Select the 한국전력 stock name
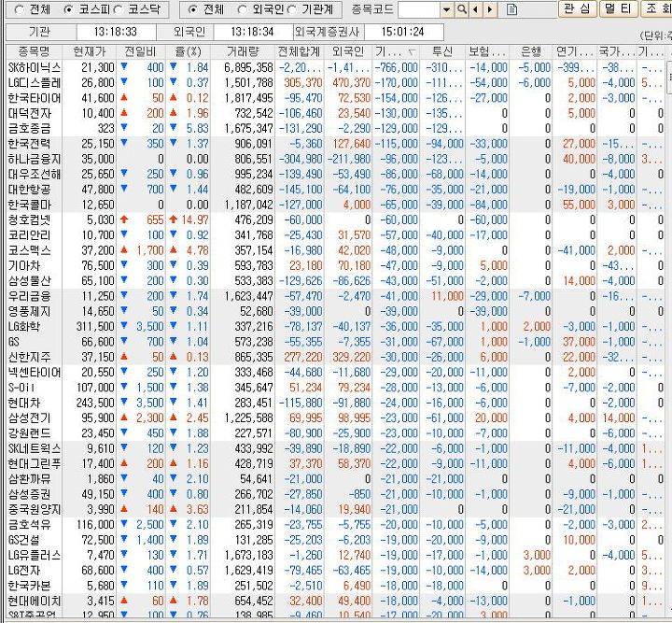This screenshot has height=623, width=672. 30,144
